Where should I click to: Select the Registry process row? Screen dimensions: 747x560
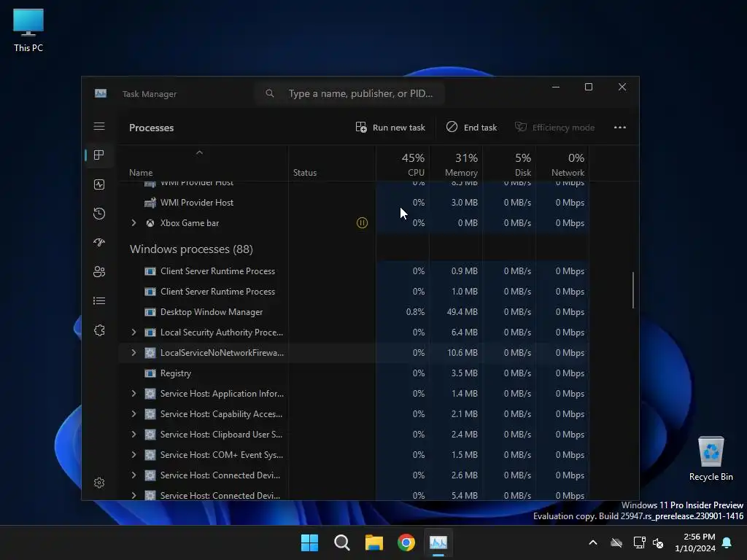click(x=354, y=373)
